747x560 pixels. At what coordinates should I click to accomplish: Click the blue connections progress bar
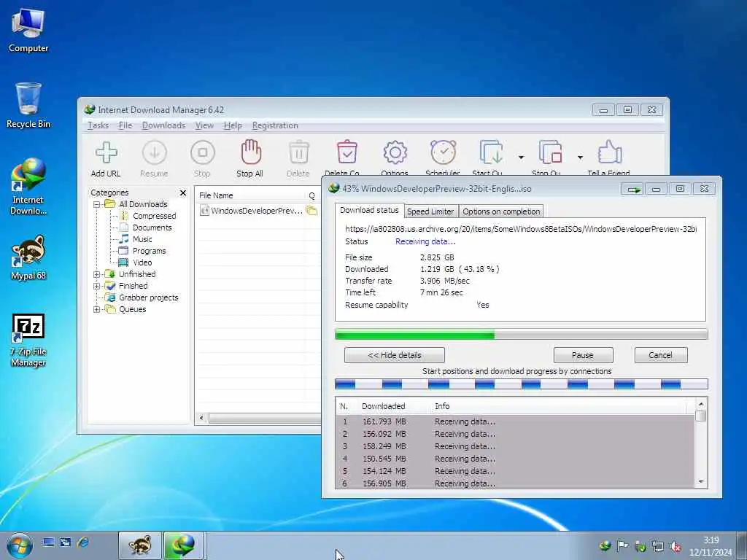521,384
